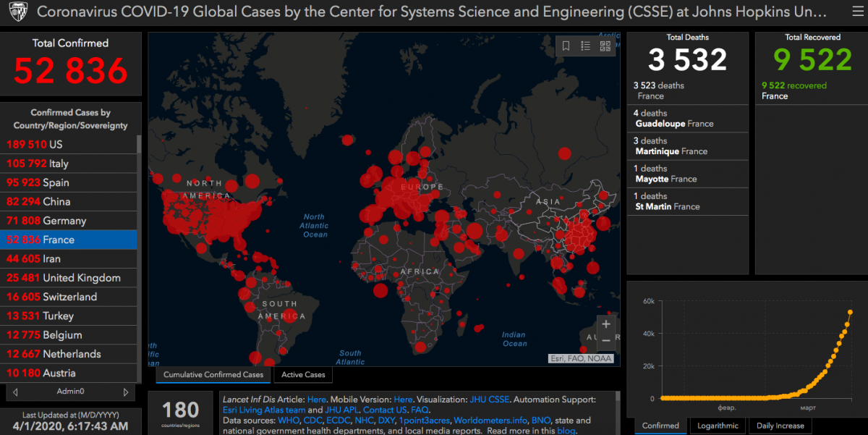868x435 pixels.
Task: Open the Mobile Version Here link
Action: [403, 399]
